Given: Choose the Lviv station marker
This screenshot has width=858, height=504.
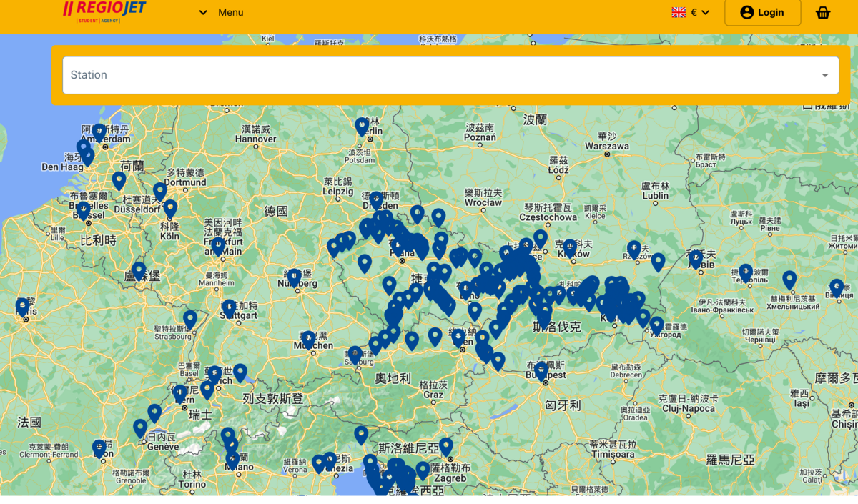Looking at the screenshot, I should coord(696,259).
